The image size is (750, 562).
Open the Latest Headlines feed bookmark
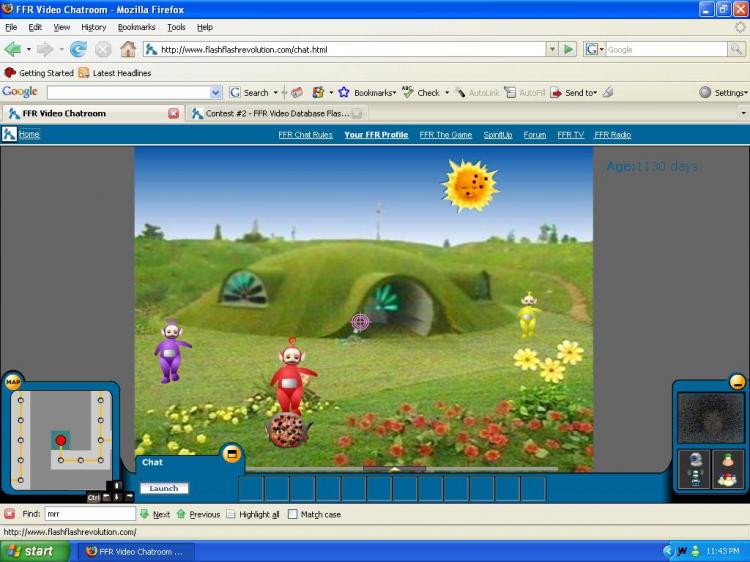pos(115,73)
